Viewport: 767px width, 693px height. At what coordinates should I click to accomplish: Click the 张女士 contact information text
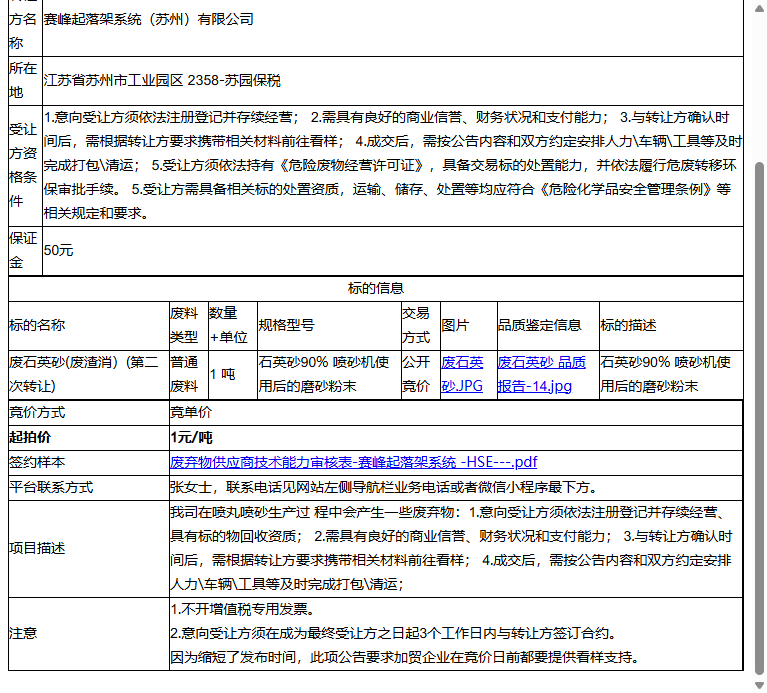[384, 488]
